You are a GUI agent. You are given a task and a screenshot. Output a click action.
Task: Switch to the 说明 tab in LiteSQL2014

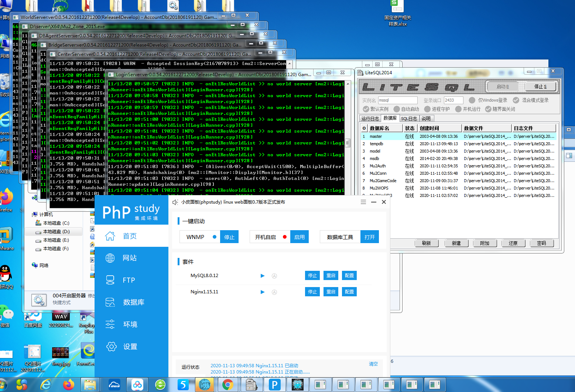coord(426,119)
